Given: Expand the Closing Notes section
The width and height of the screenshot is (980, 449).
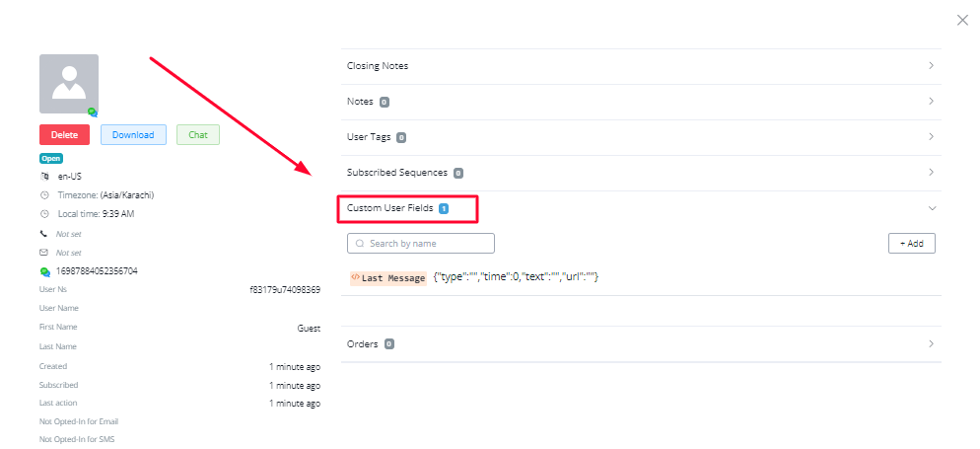Looking at the screenshot, I should pyautogui.click(x=931, y=66).
